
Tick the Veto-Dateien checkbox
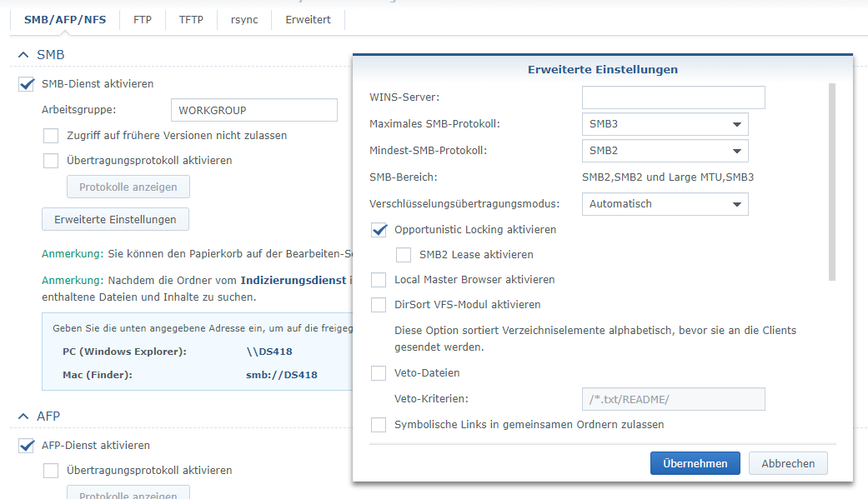(x=379, y=373)
